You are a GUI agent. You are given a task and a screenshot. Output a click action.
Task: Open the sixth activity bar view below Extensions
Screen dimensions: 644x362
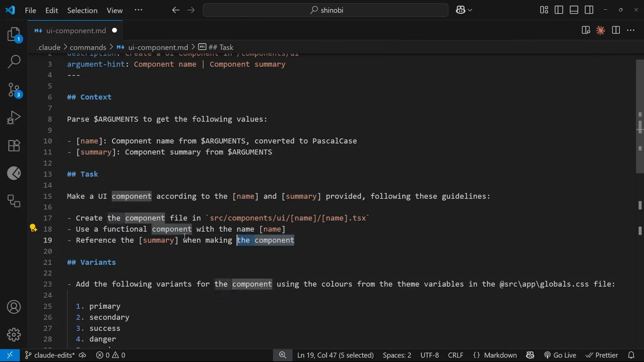click(x=14, y=173)
